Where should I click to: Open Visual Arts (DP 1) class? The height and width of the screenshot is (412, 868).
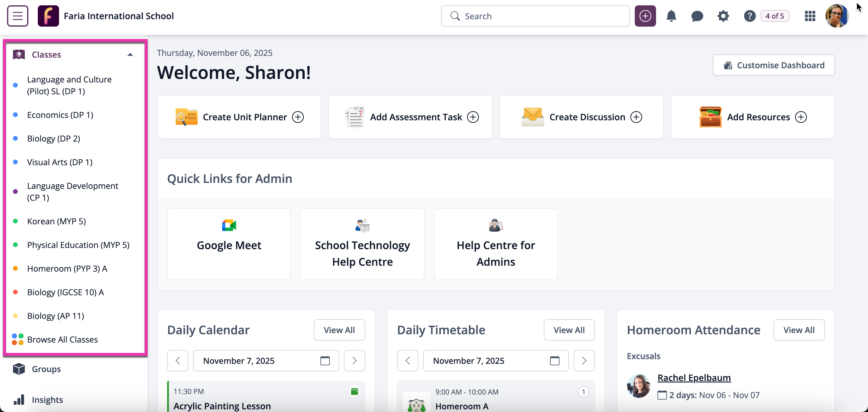[x=60, y=162]
